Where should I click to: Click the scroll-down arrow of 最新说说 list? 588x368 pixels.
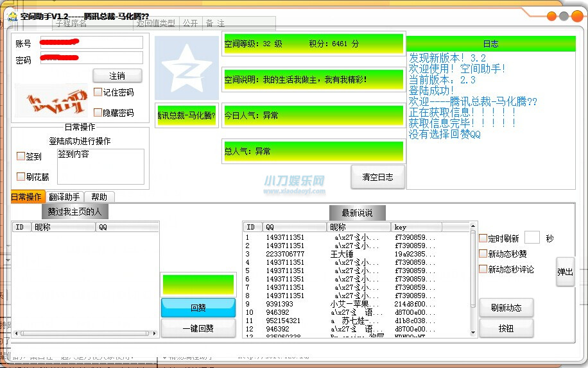coord(473,333)
